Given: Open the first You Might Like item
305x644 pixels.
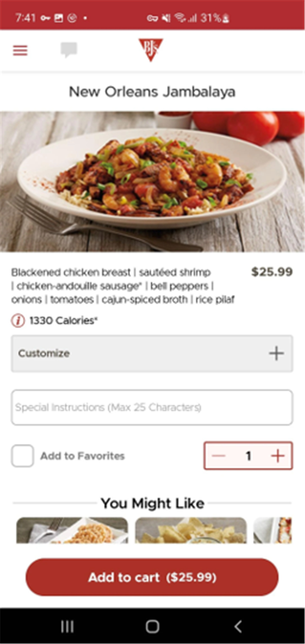Looking at the screenshot, I should coord(72,530).
